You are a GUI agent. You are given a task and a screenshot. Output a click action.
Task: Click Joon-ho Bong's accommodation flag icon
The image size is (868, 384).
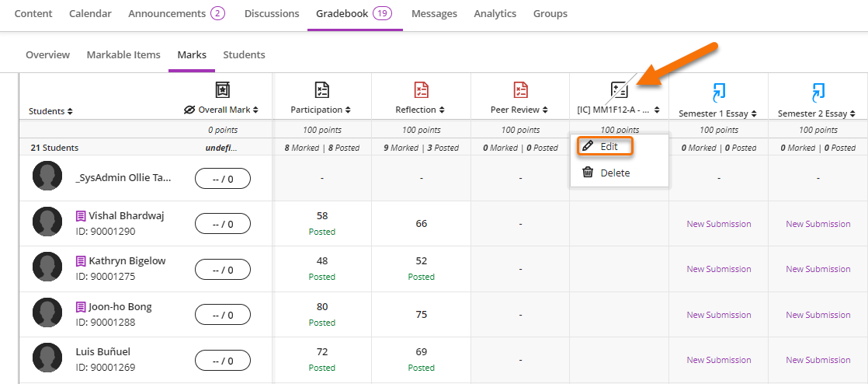coord(81,306)
